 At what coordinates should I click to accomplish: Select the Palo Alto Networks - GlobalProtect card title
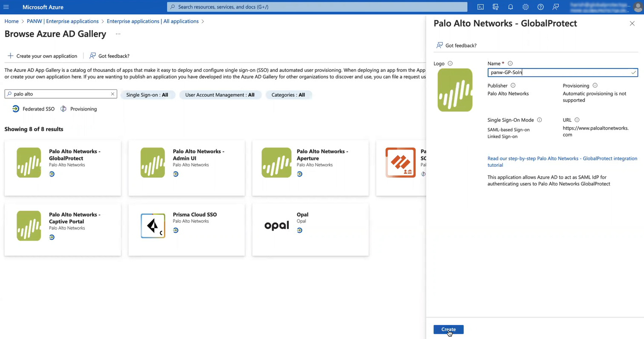(x=75, y=155)
